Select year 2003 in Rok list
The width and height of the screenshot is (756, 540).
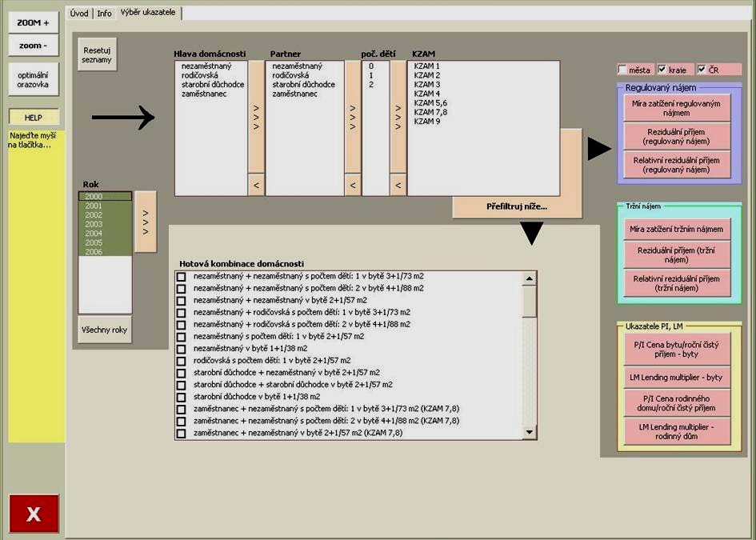pos(105,224)
